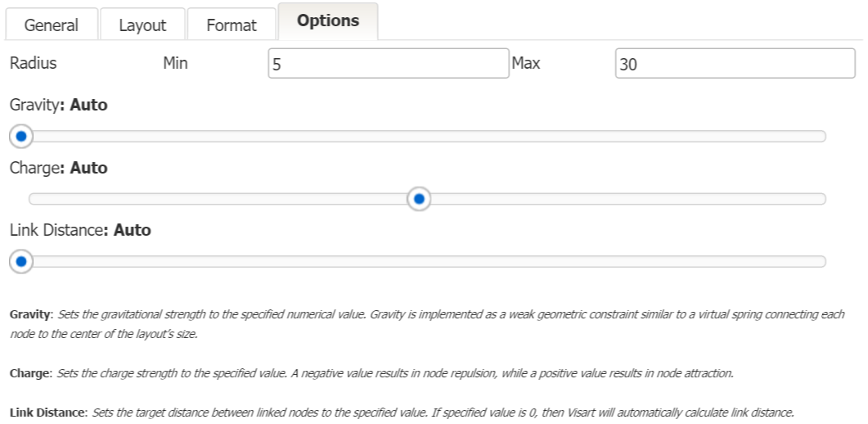Switch to the General tab
The width and height of the screenshot is (868, 424).
click(52, 25)
